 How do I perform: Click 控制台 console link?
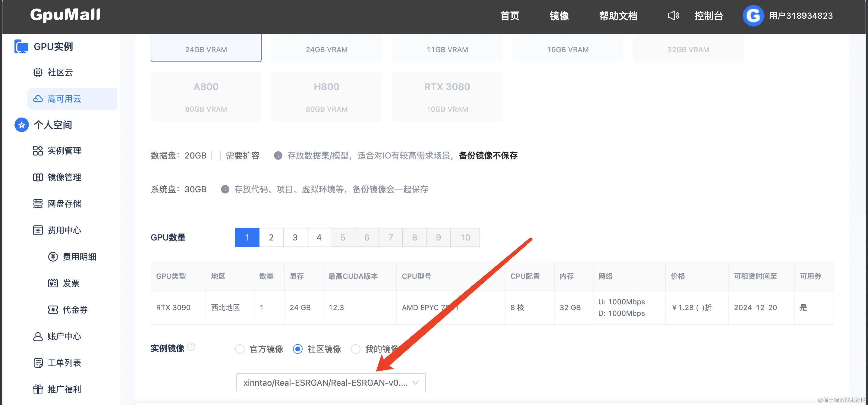[x=708, y=15]
